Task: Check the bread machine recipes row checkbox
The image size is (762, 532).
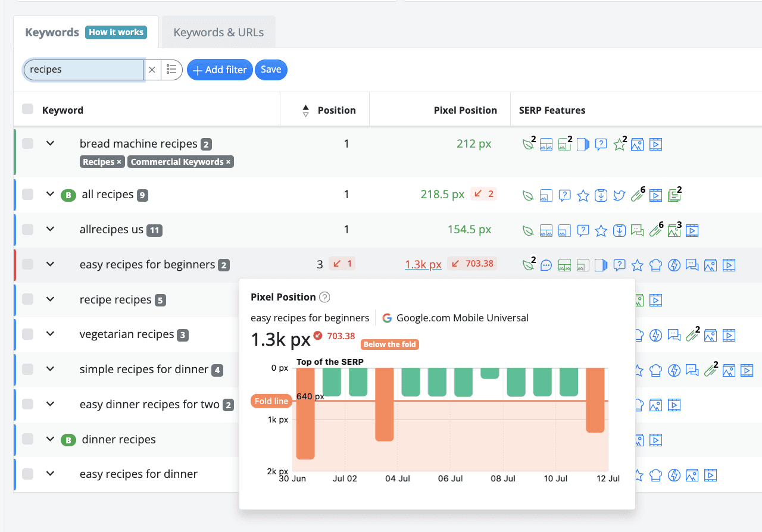Action: [x=27, y=143]
